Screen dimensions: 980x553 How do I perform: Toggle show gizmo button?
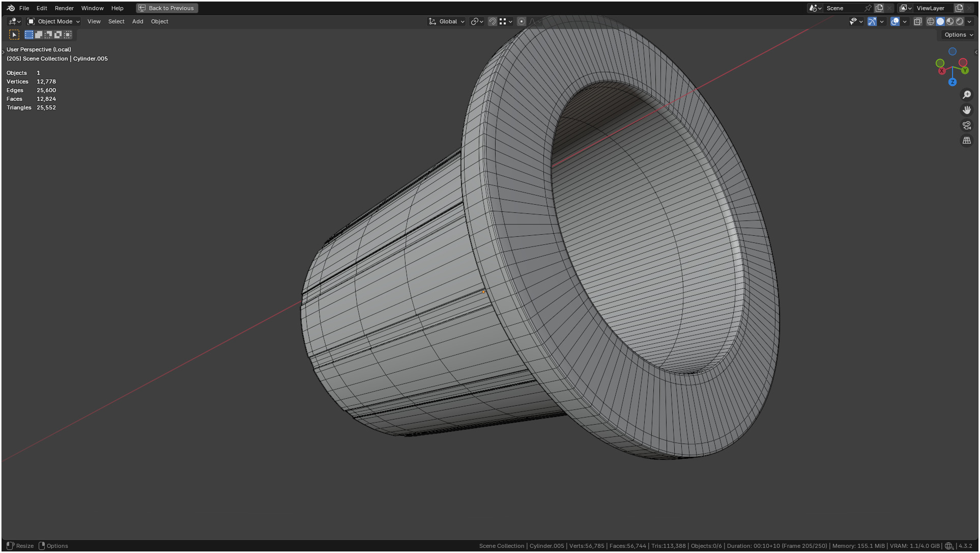[872, 21]
